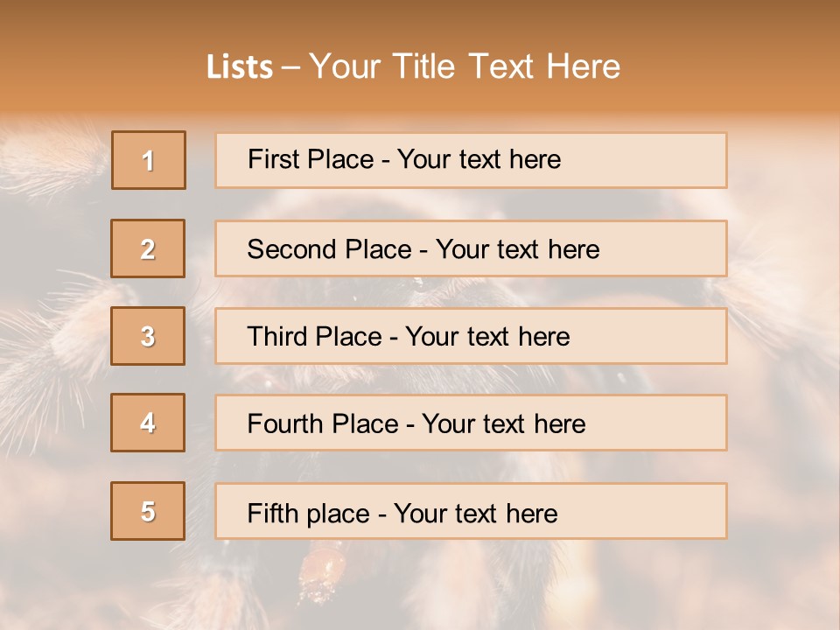Click the number 3 square
This screenshot has height=630, width=840.
[x=149, y=336]
